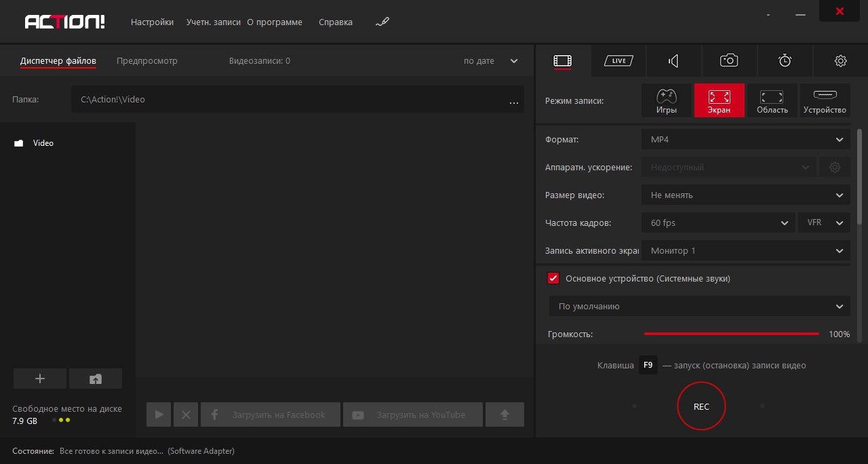This screenshot has height=464, width=868.
Task: Open the 60 fps frame rate dropdown
Action: point(718,223)
